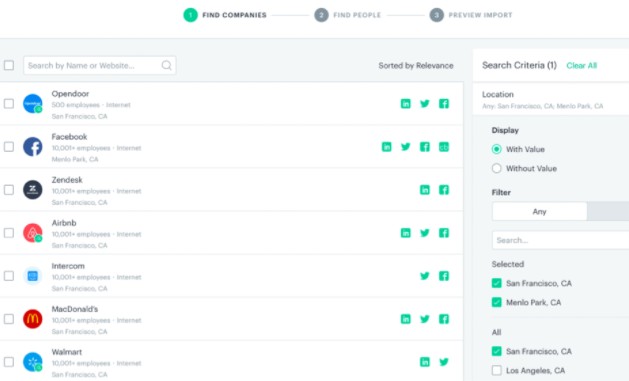The height and width of the screenshot is (381, 629).
Task: Tick the select-all companies checkbox
Action: pyautogui.click(x=9, y=65)
